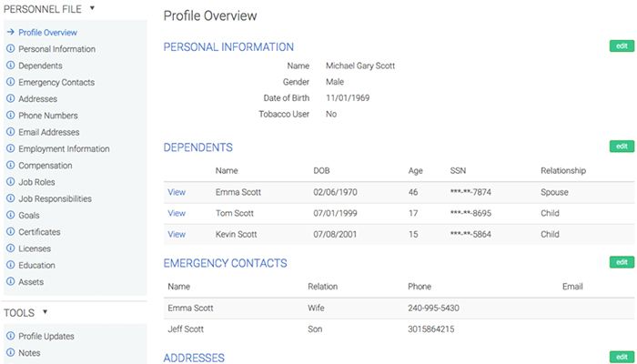Open Personal Information sidebar item
This screenshot has height=364, width=637.
56,49
